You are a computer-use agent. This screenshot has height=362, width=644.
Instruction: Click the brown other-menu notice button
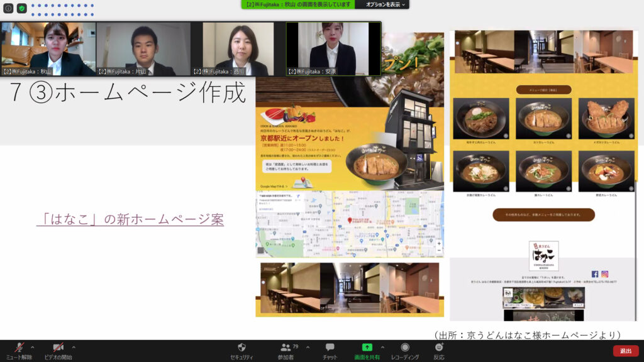click(x=543, y=215)
